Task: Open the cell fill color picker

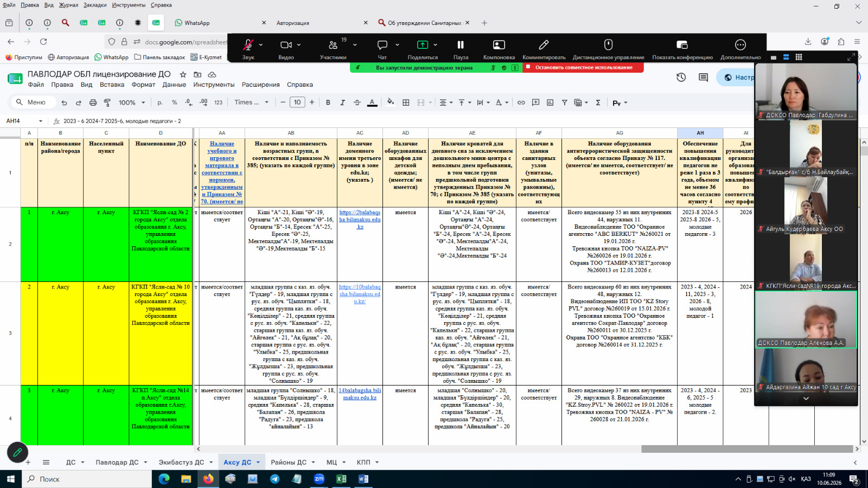Action: point(390,102)
